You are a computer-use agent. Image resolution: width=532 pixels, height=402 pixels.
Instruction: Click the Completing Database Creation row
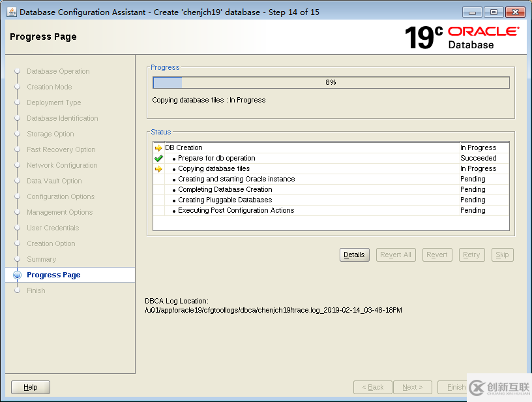tap(331, 189)
